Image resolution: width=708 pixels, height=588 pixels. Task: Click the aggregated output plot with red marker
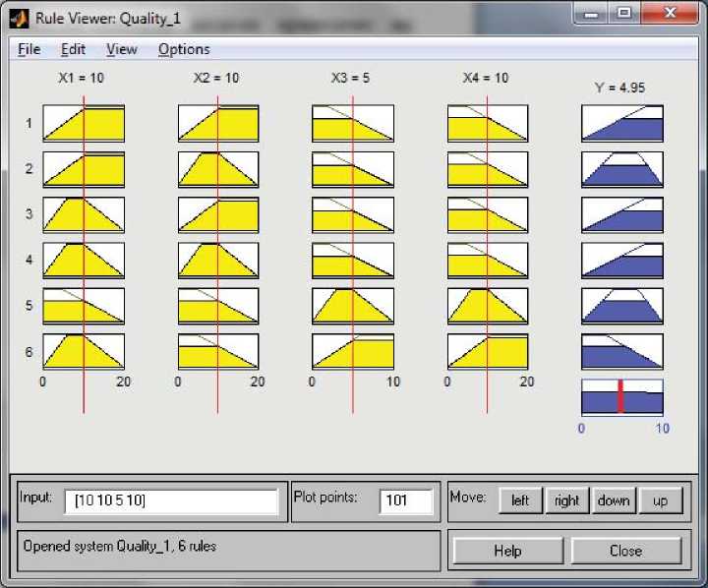(622, 397)
